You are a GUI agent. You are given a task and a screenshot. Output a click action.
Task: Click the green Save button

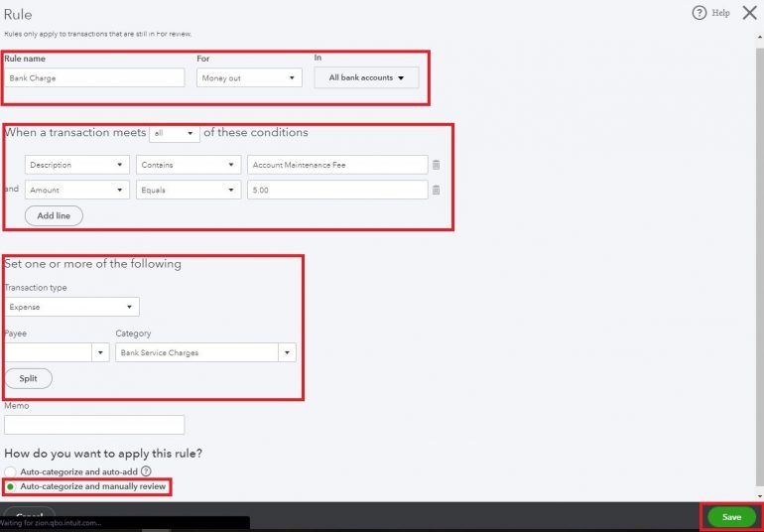[x=731, y=517]
